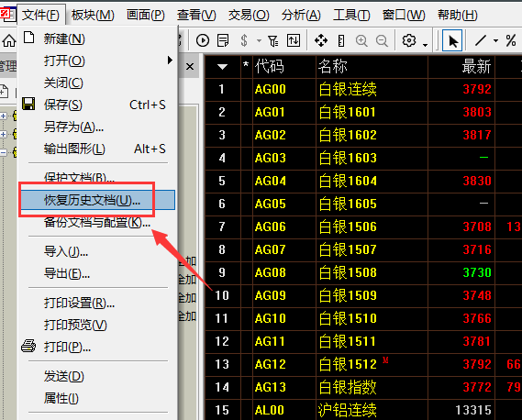Open the 帮助(H) menu
This screenshot has width=522, height=420.
[458, 15]
